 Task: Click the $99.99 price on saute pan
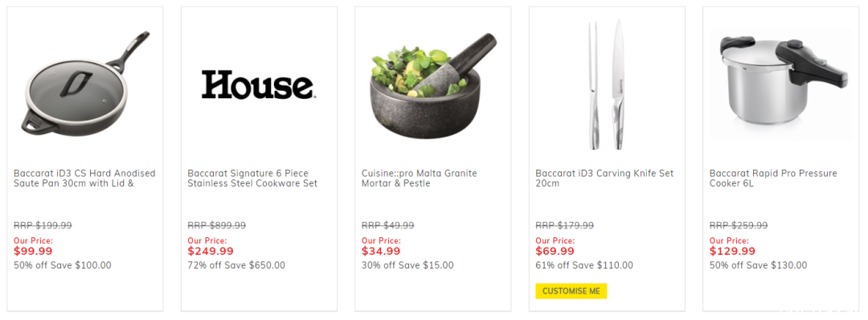[x=33, y=252]
